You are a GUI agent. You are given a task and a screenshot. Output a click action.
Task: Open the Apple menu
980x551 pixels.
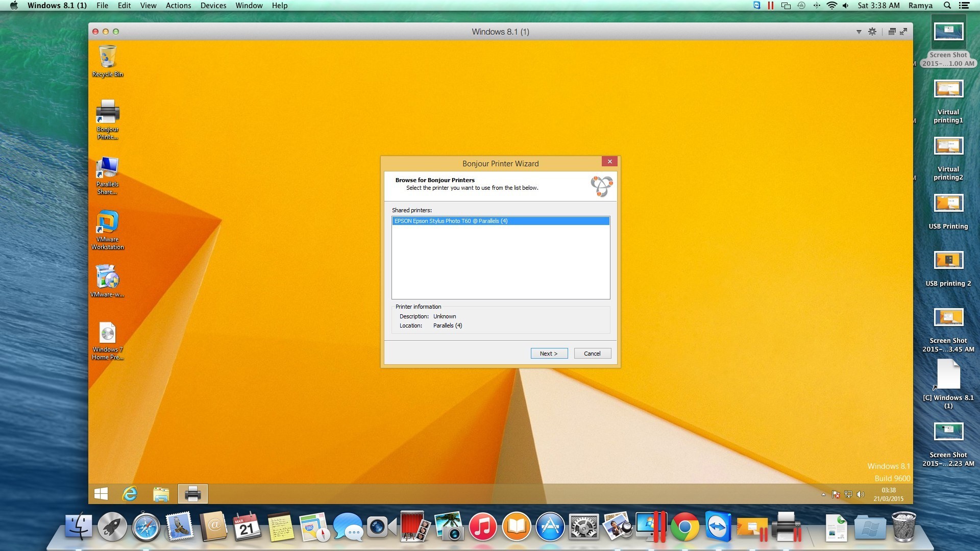[x=14, y=6]
